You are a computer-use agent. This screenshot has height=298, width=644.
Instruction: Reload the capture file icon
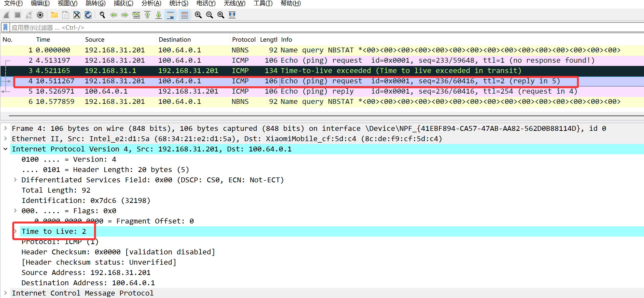[x=88, y=15]
